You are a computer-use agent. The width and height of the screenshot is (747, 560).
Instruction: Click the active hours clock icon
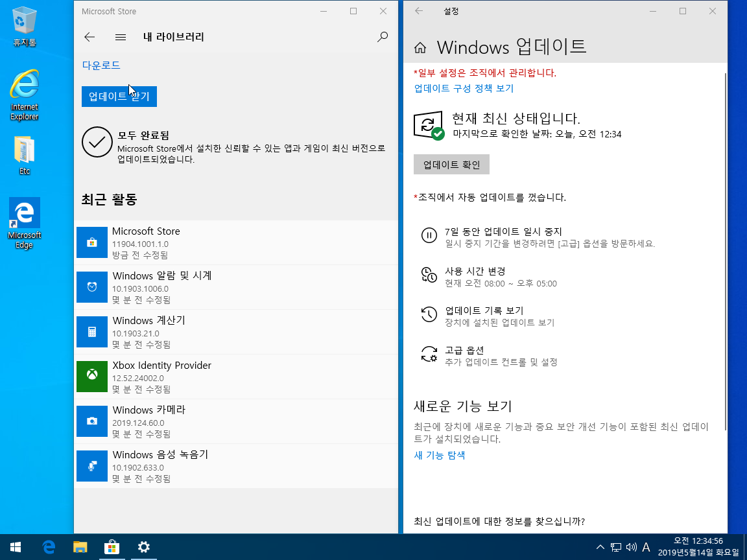pyautogui.click(x=429, y=275)
